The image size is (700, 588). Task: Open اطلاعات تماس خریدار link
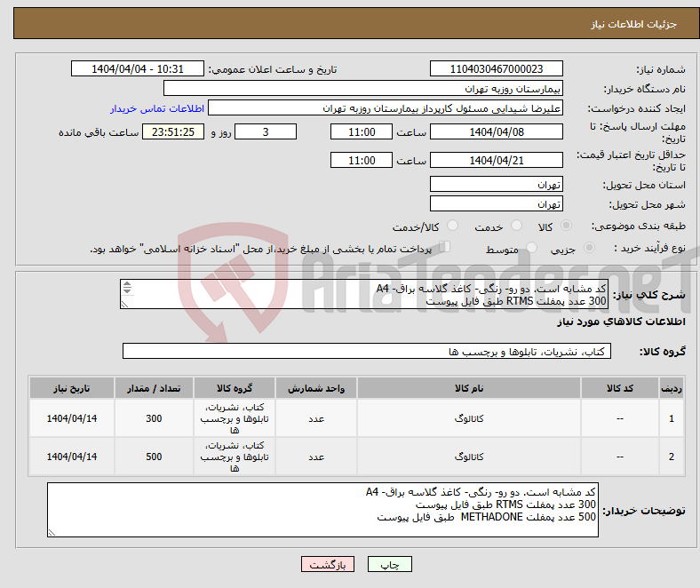157,108
